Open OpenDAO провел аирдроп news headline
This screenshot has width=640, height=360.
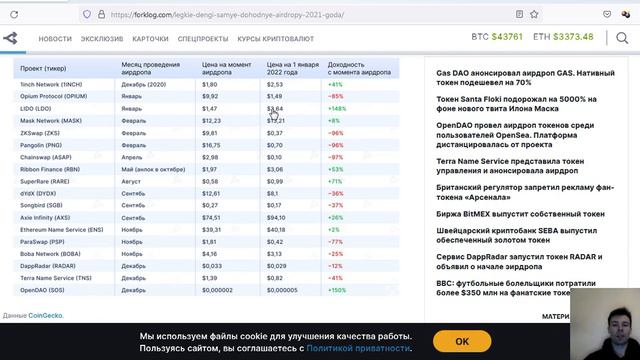pyautogui.click(x=515, y=135)
